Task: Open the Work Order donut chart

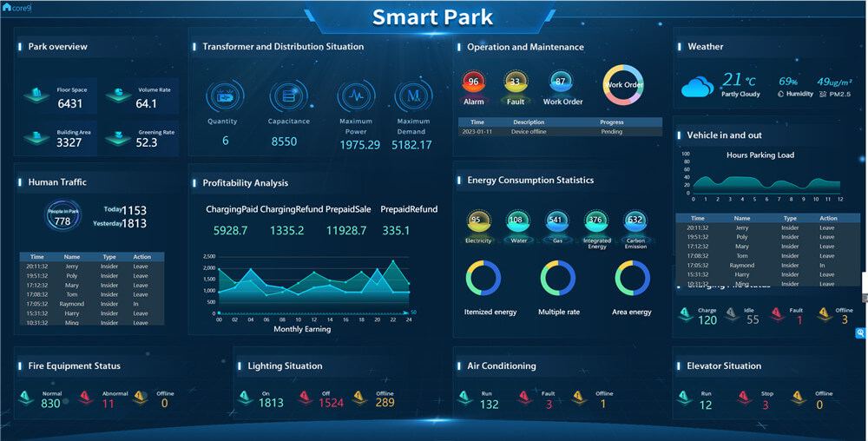Action: click(623, 85)
